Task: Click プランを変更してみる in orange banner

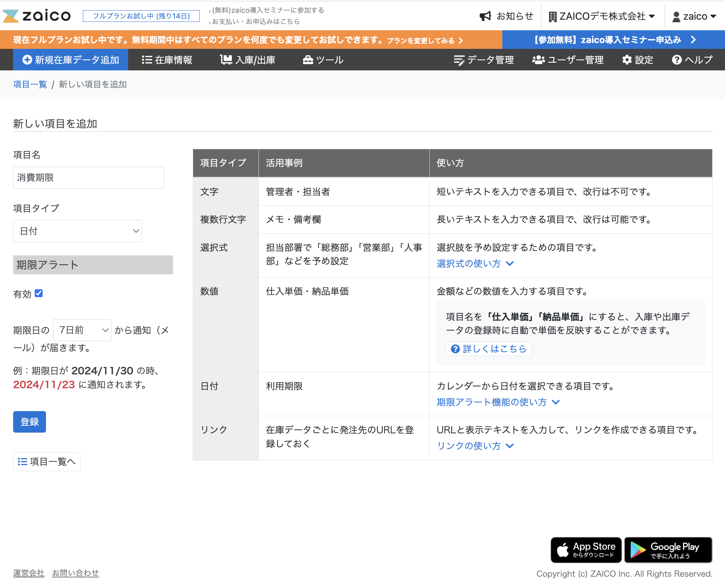Action: (x=425, y=40)
